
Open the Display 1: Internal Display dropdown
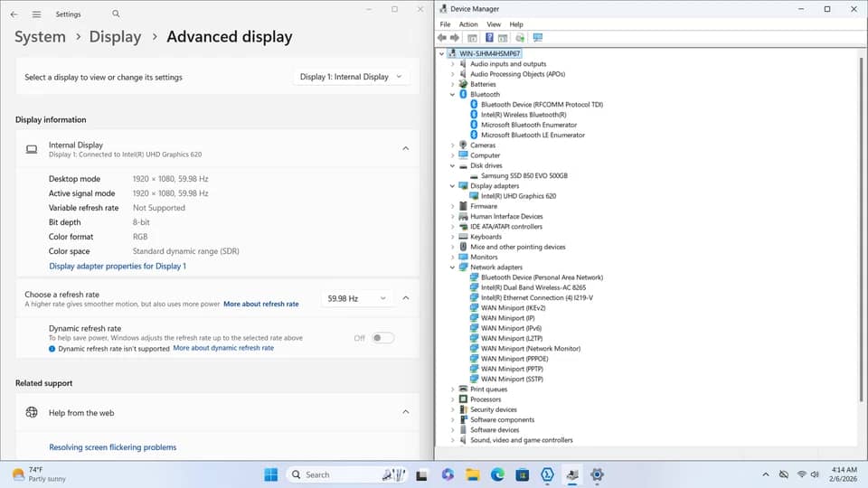pos(351,77)
